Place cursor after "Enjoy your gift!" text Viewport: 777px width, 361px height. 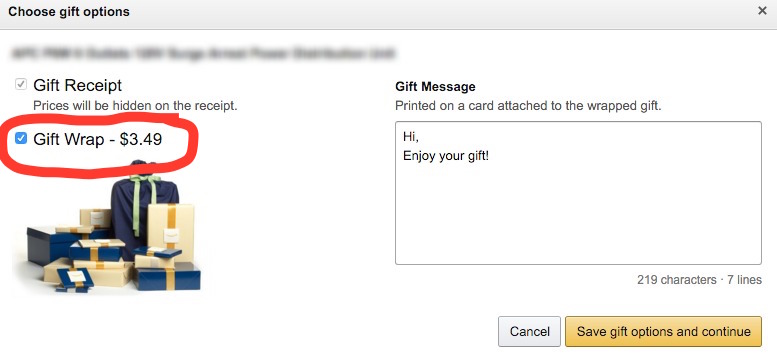pos(491,156)
